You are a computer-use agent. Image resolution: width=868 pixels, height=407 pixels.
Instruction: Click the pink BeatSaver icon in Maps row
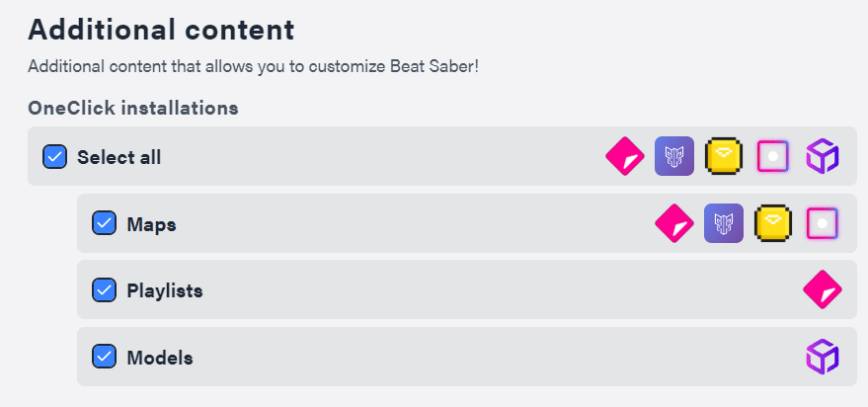673,223
